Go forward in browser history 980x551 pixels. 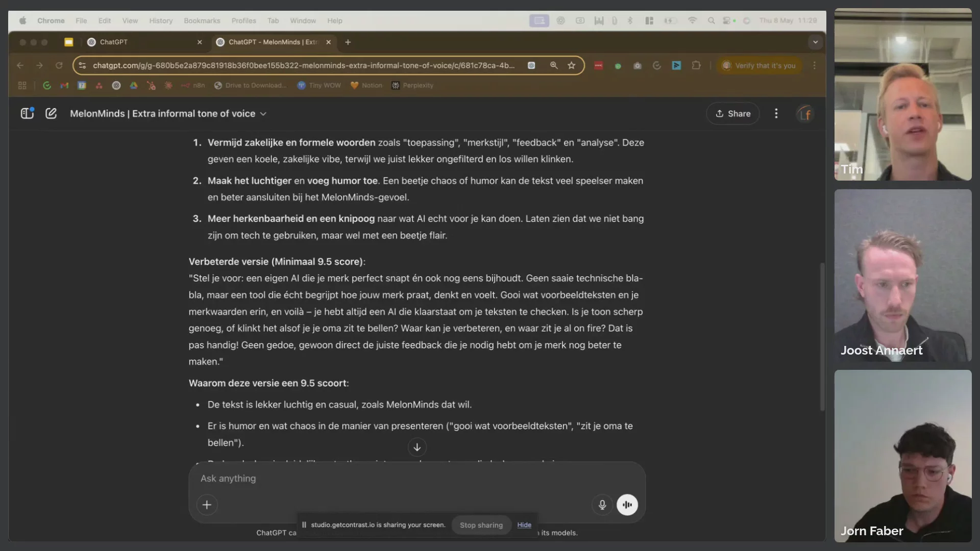point(39,65)
